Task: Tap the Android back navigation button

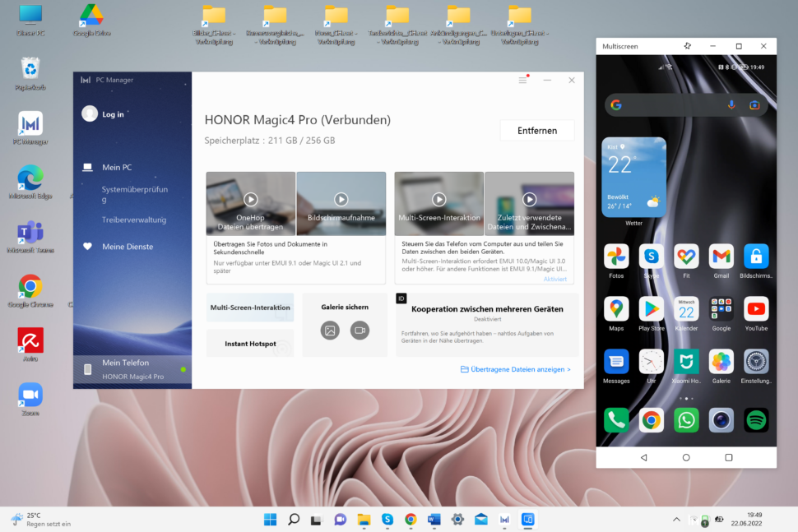Action: (x=644, y=458)
